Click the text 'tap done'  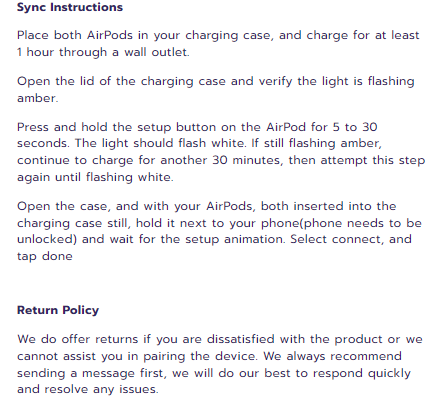click(x=45, y=256)
